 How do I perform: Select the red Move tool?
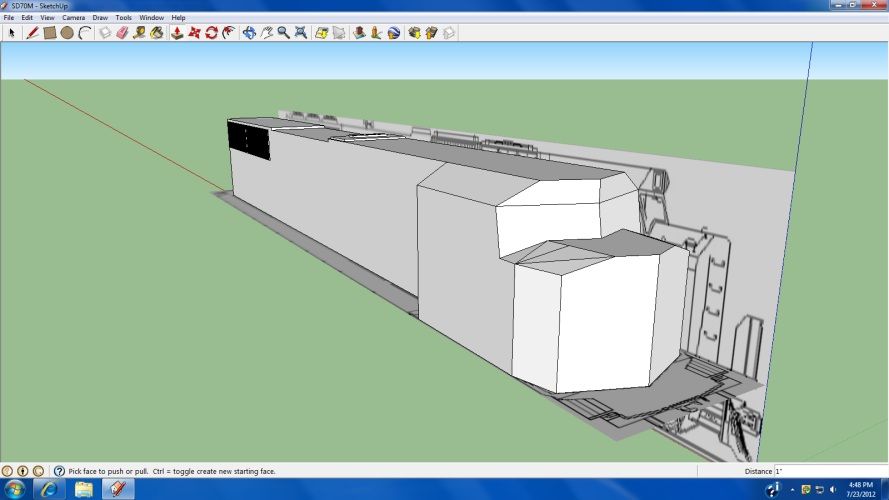(194, 33)
